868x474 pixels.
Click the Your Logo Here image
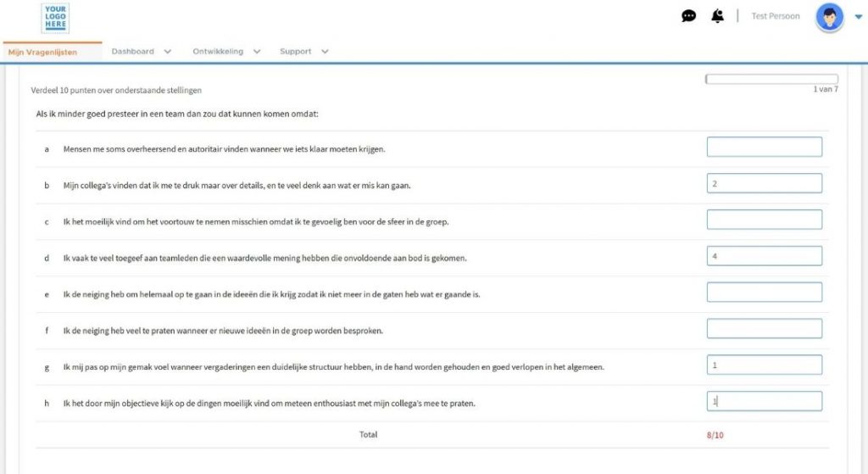[55, 18]
